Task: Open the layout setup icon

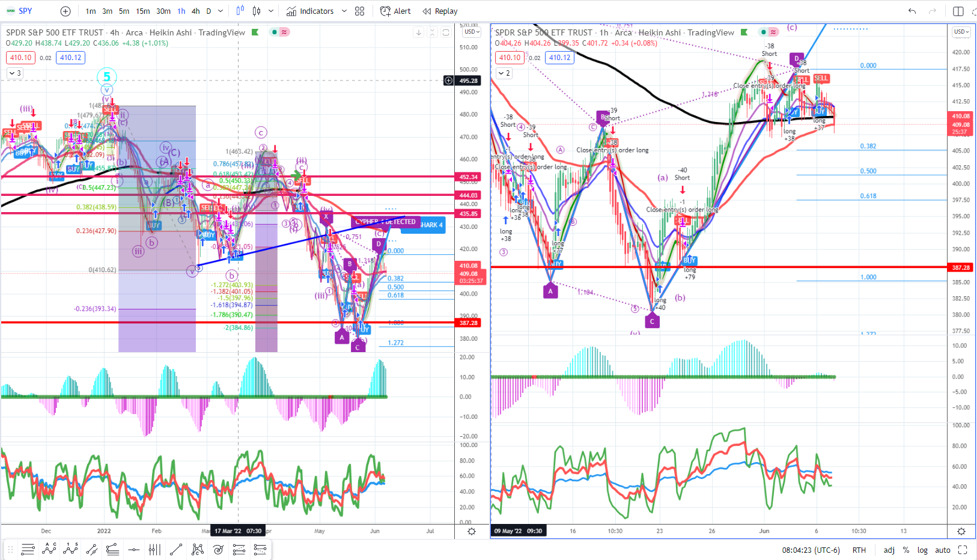Action: [958, 11]
